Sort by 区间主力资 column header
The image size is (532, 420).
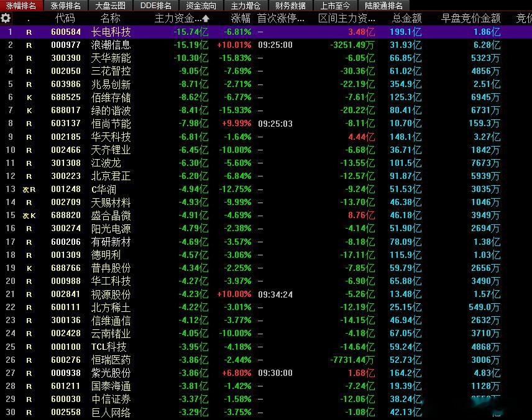[346, 18]
